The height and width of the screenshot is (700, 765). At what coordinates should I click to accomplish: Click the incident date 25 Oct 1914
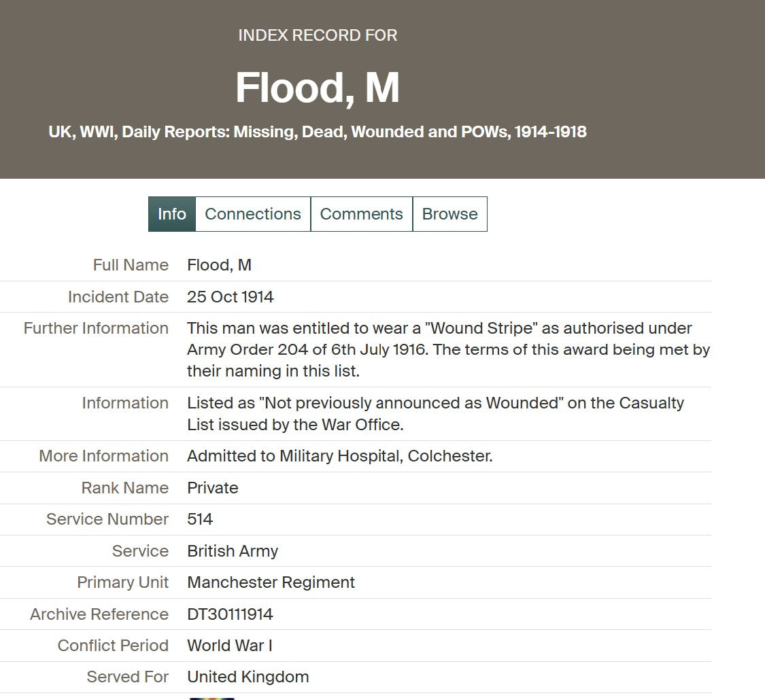point(231,297)
